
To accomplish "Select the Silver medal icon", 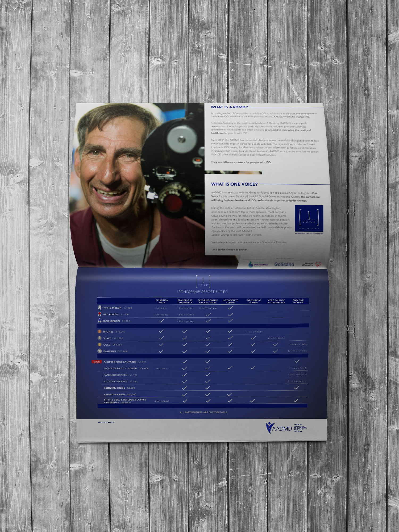I will pyautogui.click(x=99, y=338).
